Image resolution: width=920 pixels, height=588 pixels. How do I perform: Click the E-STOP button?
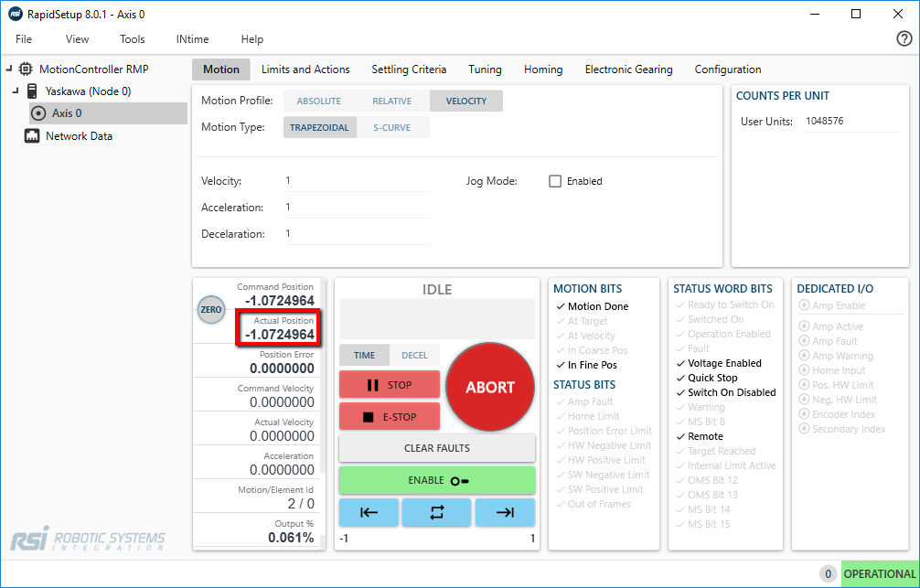390,417
